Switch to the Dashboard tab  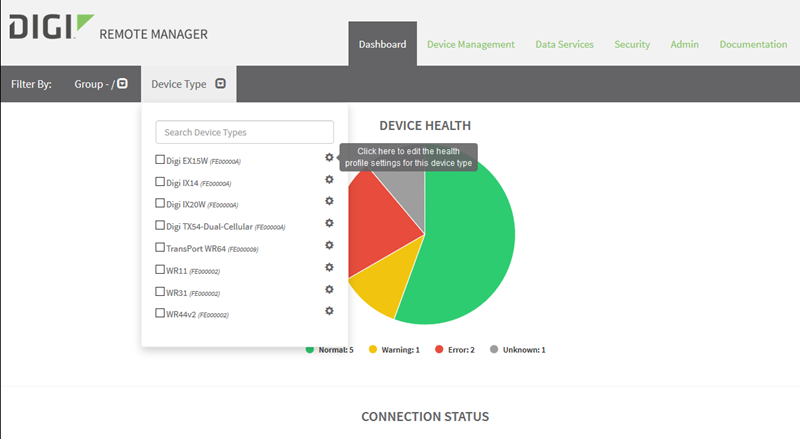pos(382,44)
